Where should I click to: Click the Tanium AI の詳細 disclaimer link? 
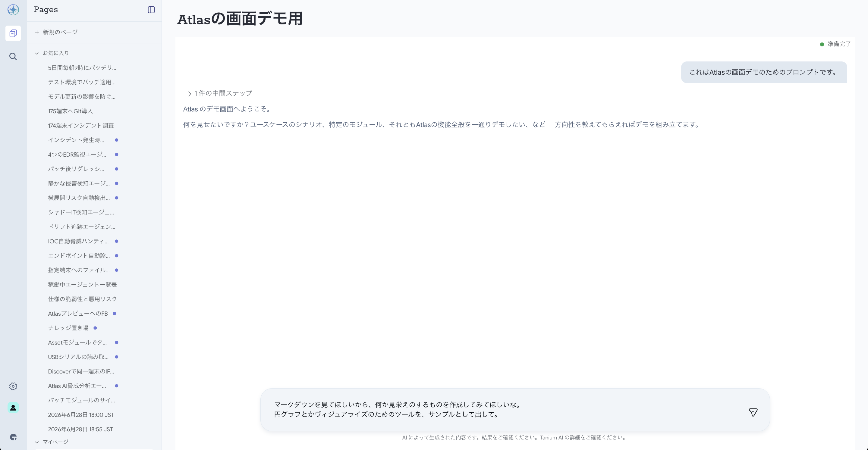pyautogui.click(x=583, y=438)
